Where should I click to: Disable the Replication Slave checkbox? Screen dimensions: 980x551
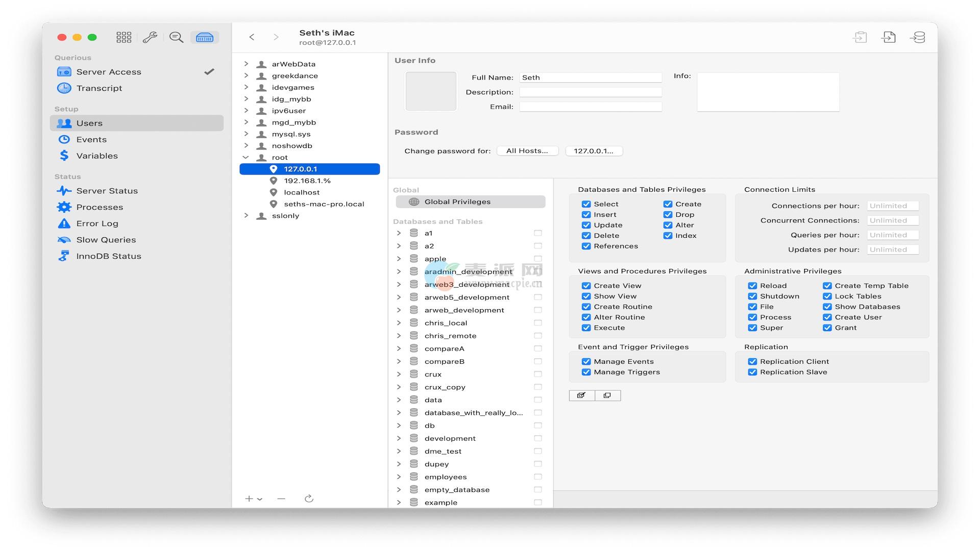click(x=752, y=372)
